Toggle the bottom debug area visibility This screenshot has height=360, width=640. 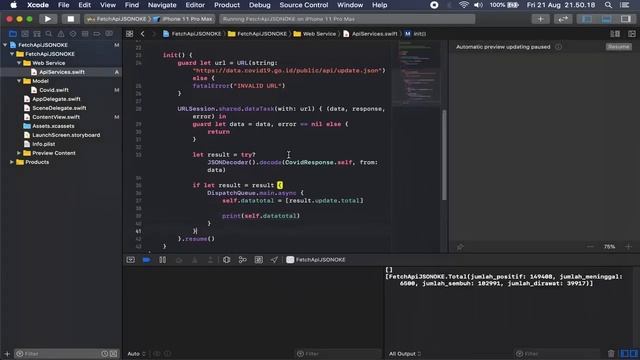[x=606, y=19]
